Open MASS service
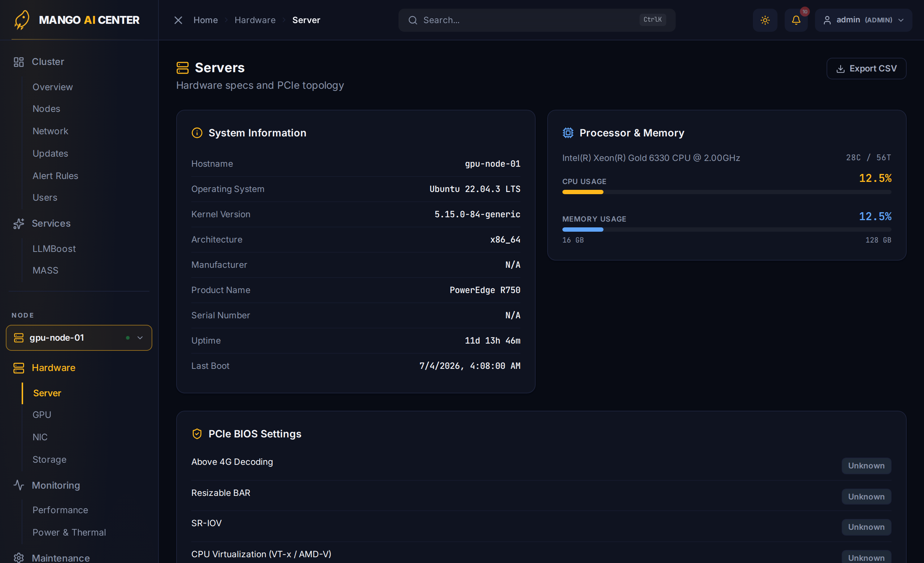 (x=45, y=270)
